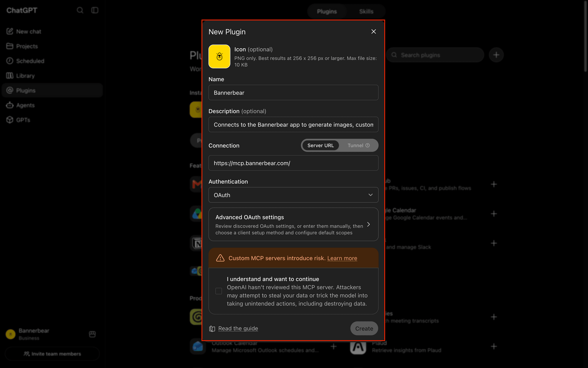Upload a new Bannerbear plugin icon image

(219, 57)
